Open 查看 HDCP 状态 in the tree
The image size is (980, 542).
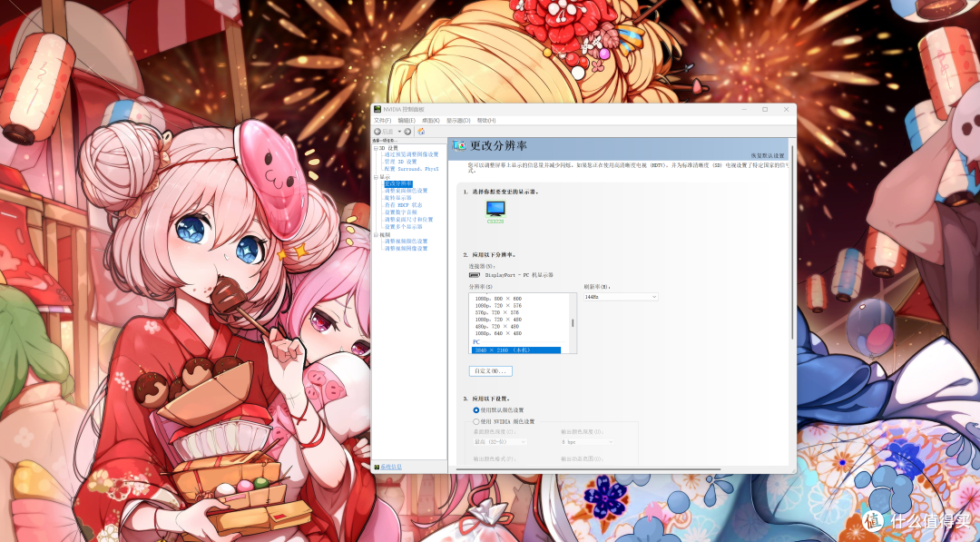[403, 205]
